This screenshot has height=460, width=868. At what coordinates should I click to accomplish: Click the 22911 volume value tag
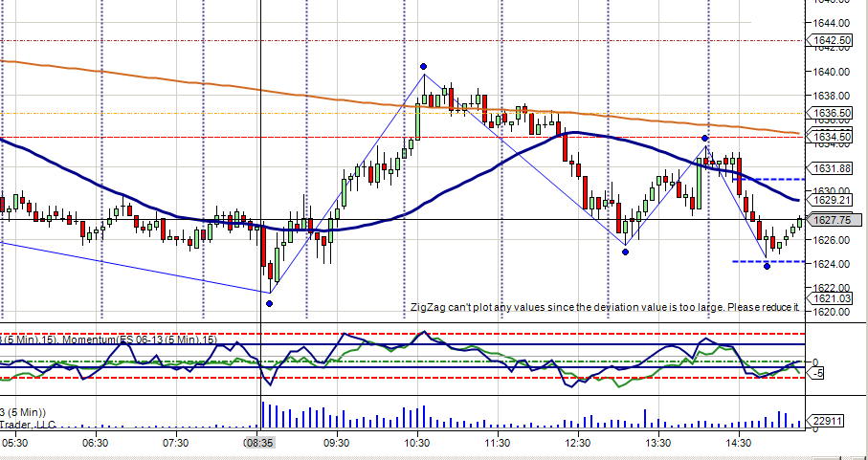point(826,421)
